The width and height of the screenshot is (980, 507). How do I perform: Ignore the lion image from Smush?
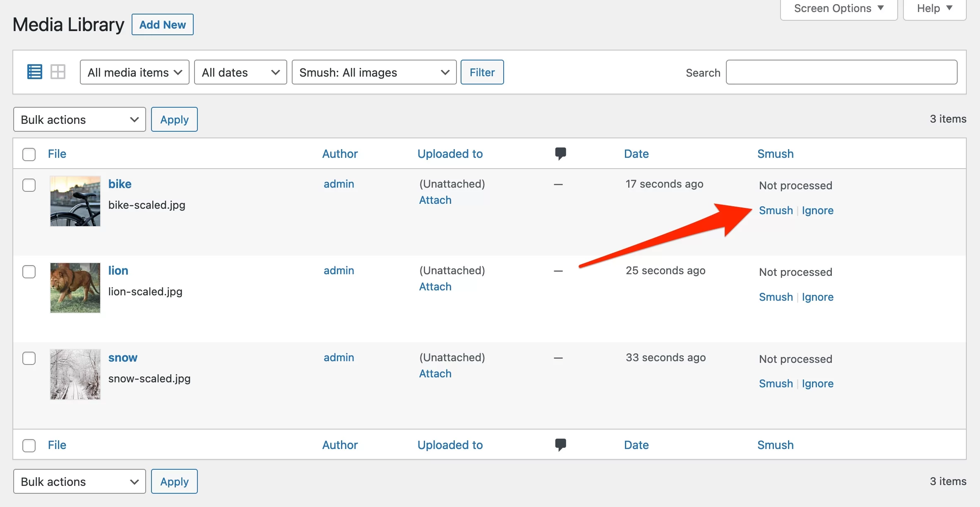[817, 297]
